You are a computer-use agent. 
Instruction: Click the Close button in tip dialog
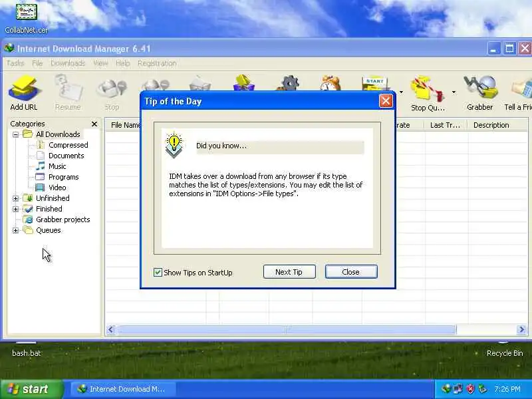click(351, 272)
